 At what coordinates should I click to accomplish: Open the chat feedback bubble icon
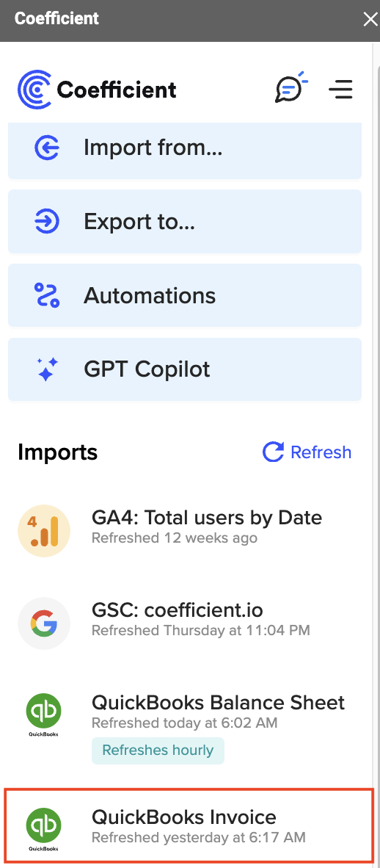point(291,87)
